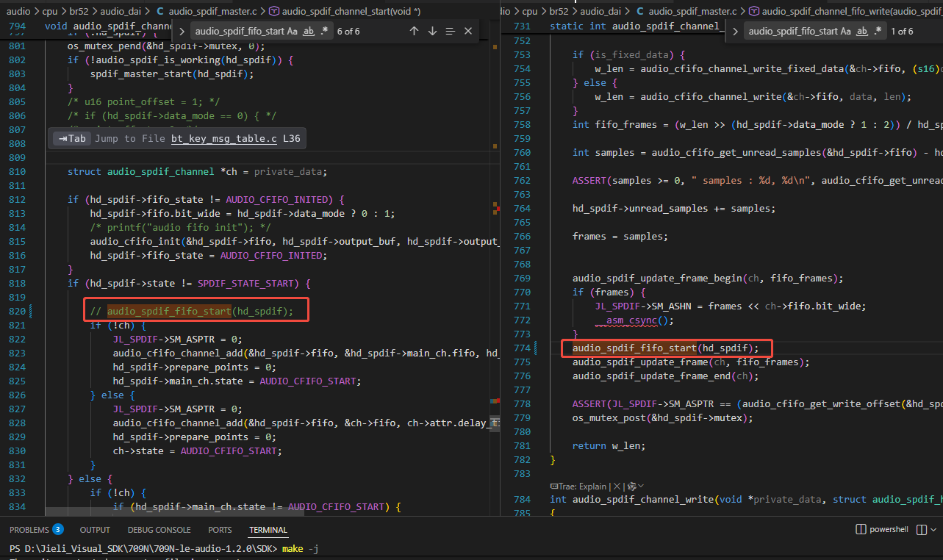Expand replace row in right find widget
Image resolution: width=943 pixels, height=560 pixels.
click(x=735, y=31)
